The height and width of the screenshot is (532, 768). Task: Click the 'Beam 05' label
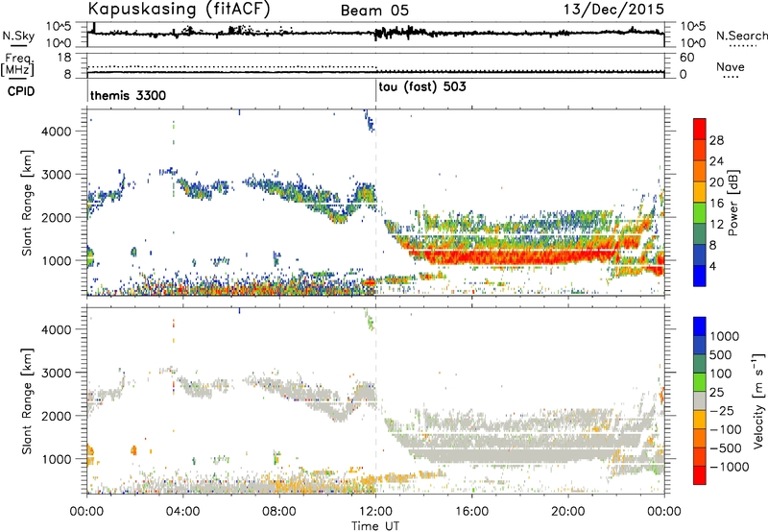(374, 11)
